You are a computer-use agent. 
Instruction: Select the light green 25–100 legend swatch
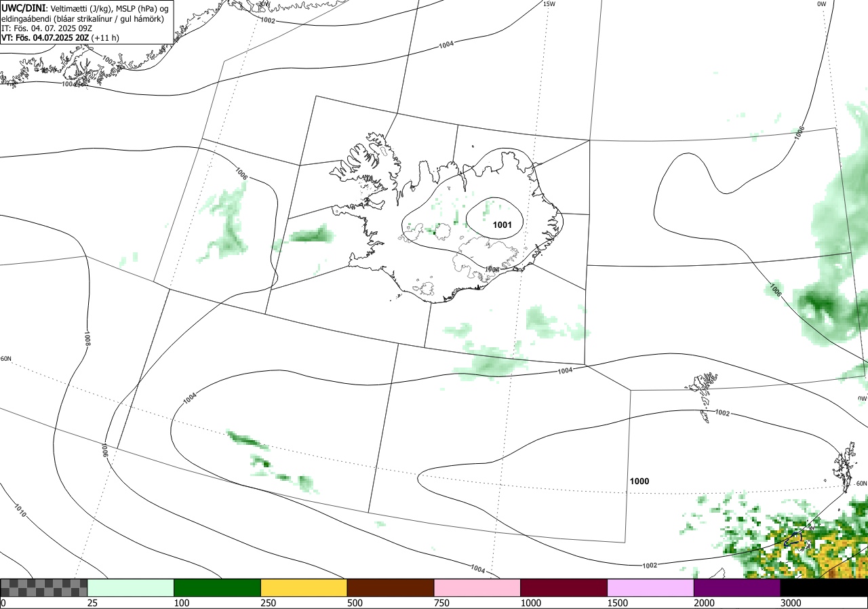(131, 587)
